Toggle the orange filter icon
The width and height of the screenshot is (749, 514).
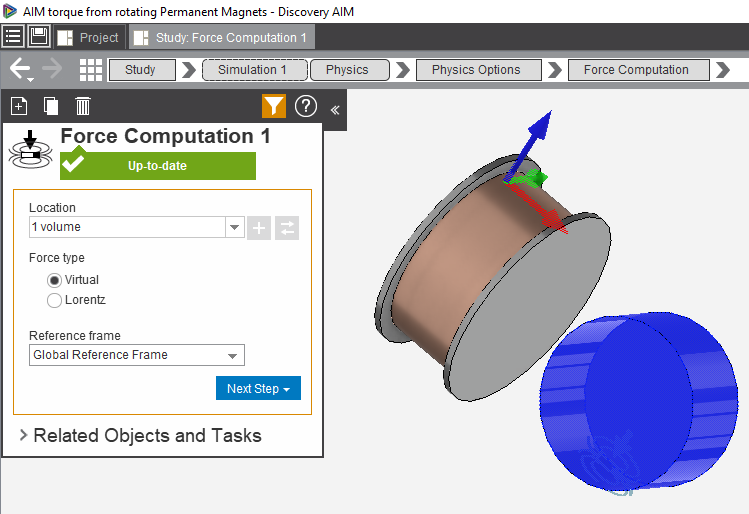(274, 106)
